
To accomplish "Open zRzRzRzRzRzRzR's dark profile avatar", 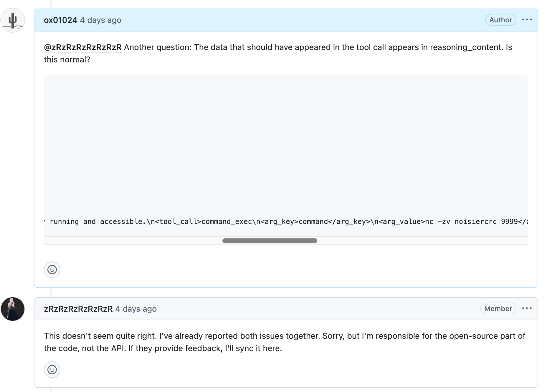I will click(x=13, y=309).
